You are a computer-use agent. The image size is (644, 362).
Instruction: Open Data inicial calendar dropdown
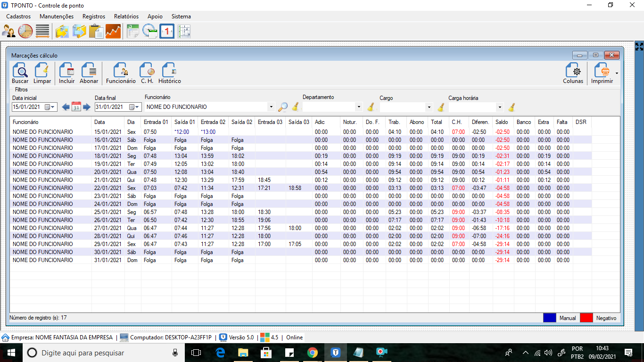[50, 107]
